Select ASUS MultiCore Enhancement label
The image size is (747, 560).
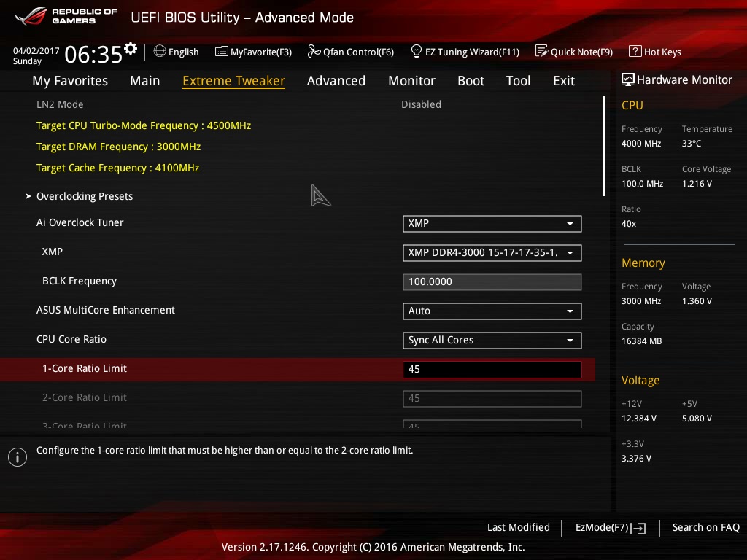pos(106,310)
